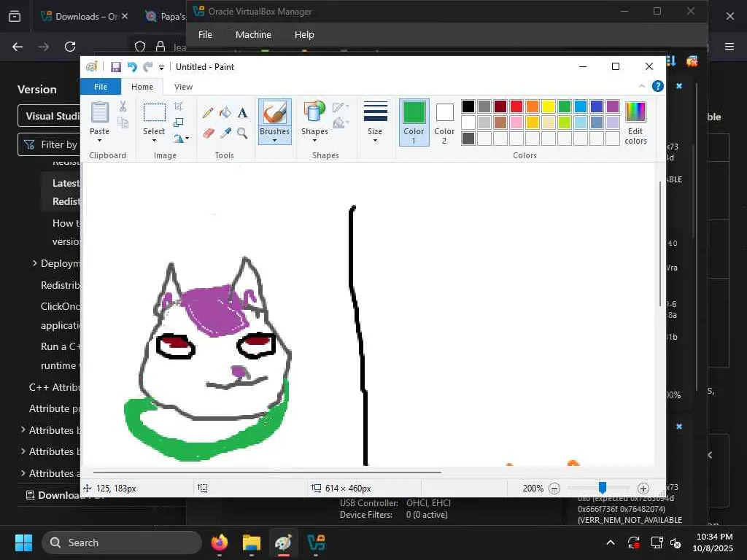Click the Download PDF link in sidebar
Screen dimensions: 747x560
65,495
